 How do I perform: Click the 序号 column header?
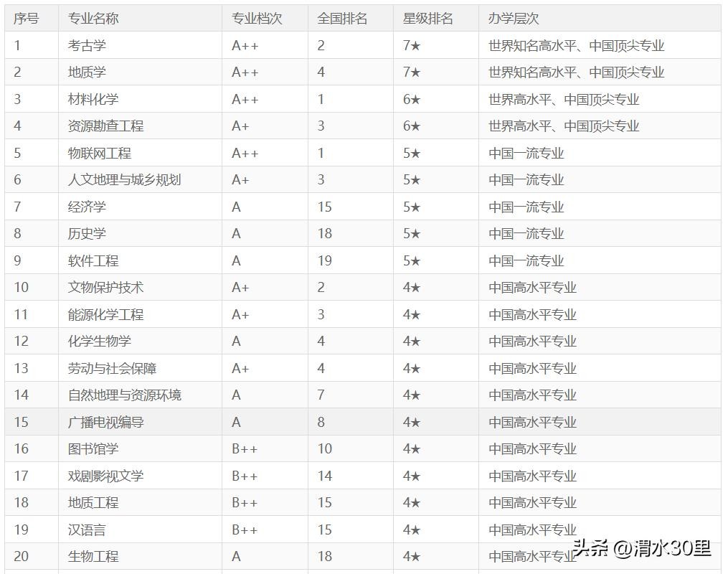click(27, 19)
